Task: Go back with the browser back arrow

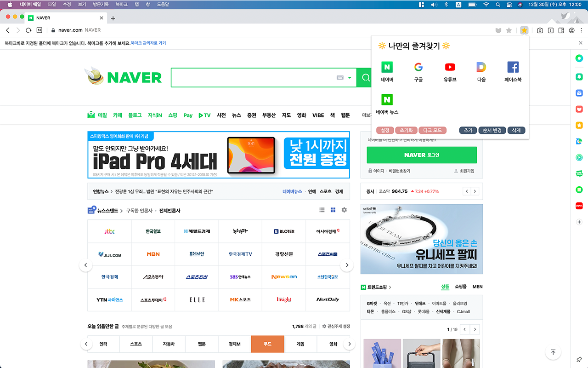Action: [8, 30]
